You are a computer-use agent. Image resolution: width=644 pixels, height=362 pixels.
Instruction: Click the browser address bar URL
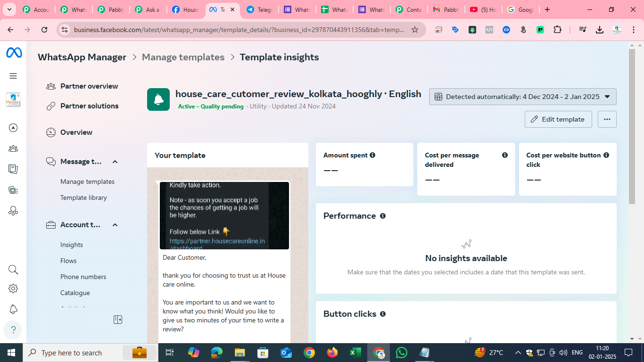click(239, 30)
